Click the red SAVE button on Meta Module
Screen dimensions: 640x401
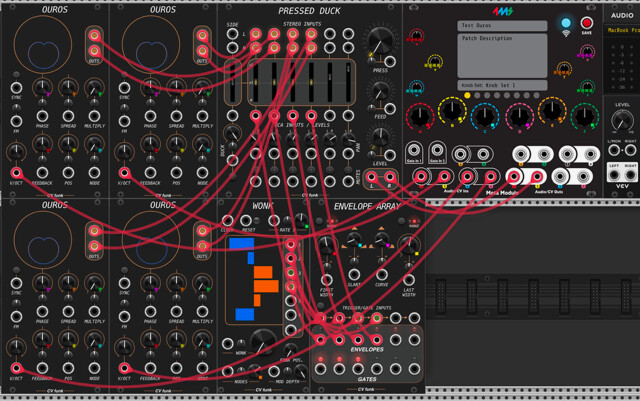587,23
